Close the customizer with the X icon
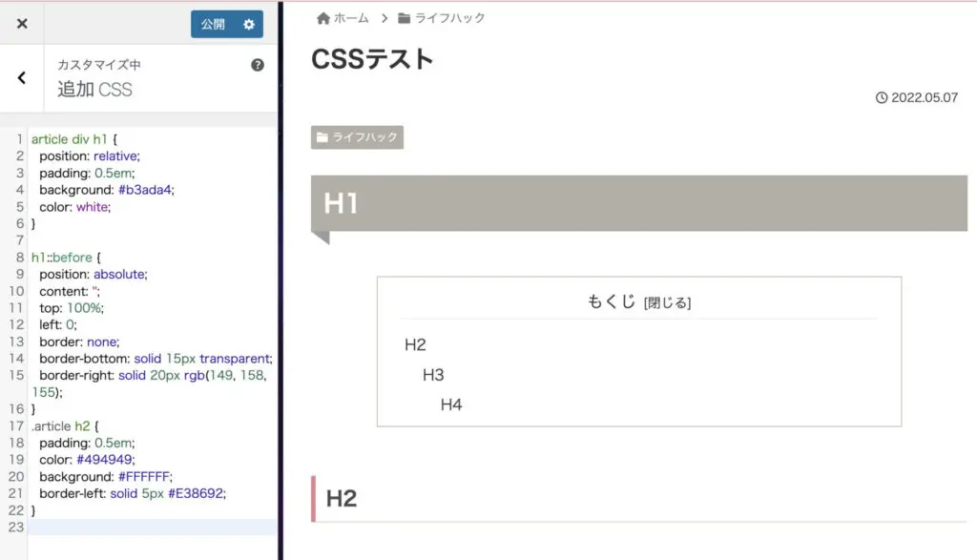Image resolution: width=977 pixels, height=560 pixels. (x=22, y=24)
